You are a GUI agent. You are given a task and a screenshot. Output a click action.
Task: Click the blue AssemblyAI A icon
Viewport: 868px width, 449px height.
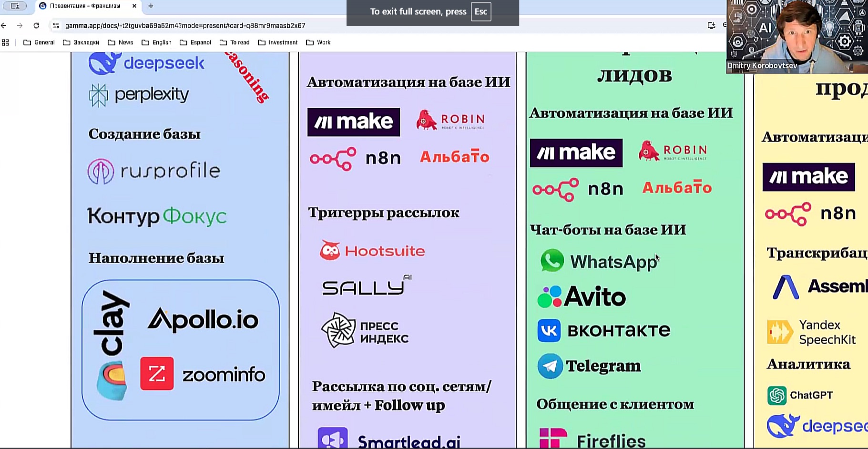point(786,287)
